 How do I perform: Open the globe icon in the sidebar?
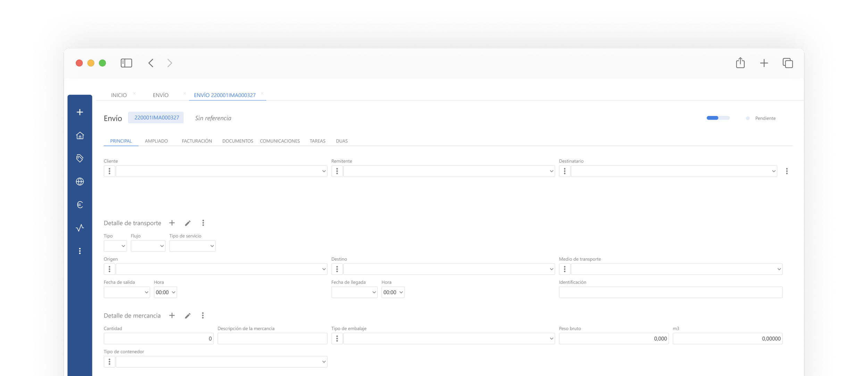pos(80,182)
